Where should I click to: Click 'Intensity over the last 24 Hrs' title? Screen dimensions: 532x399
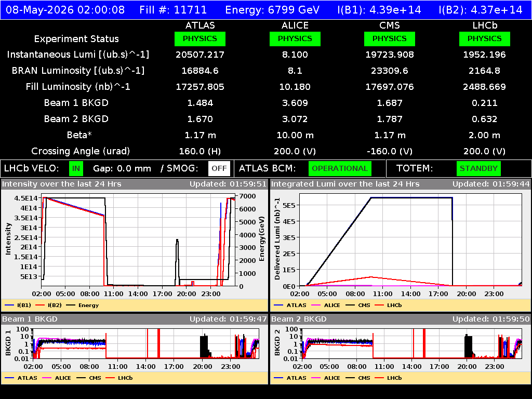[61, 184]
